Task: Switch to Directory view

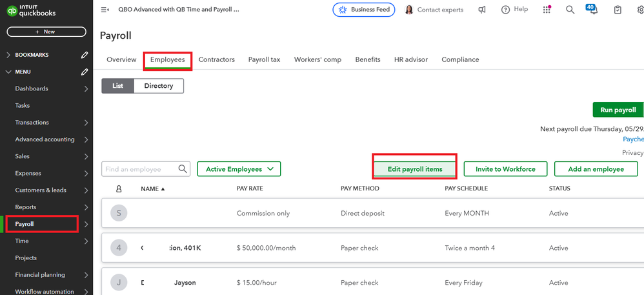Action: (x=159, y=86)
